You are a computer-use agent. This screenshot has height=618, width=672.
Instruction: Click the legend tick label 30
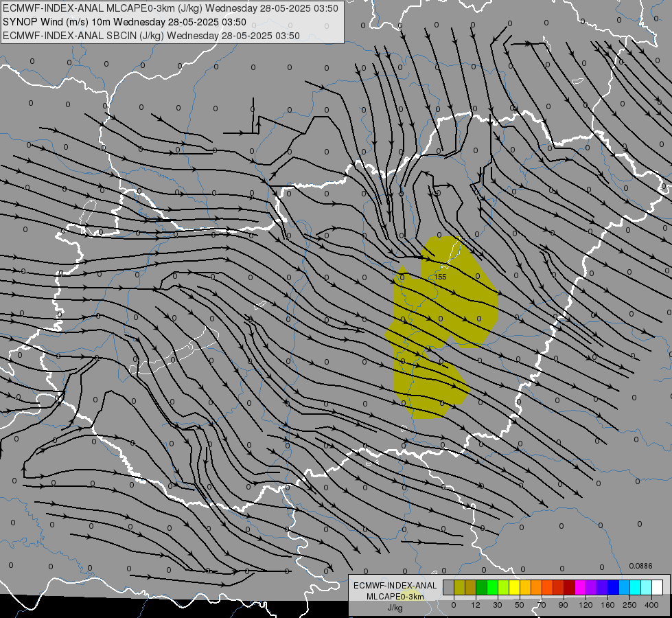click(498, 605)
